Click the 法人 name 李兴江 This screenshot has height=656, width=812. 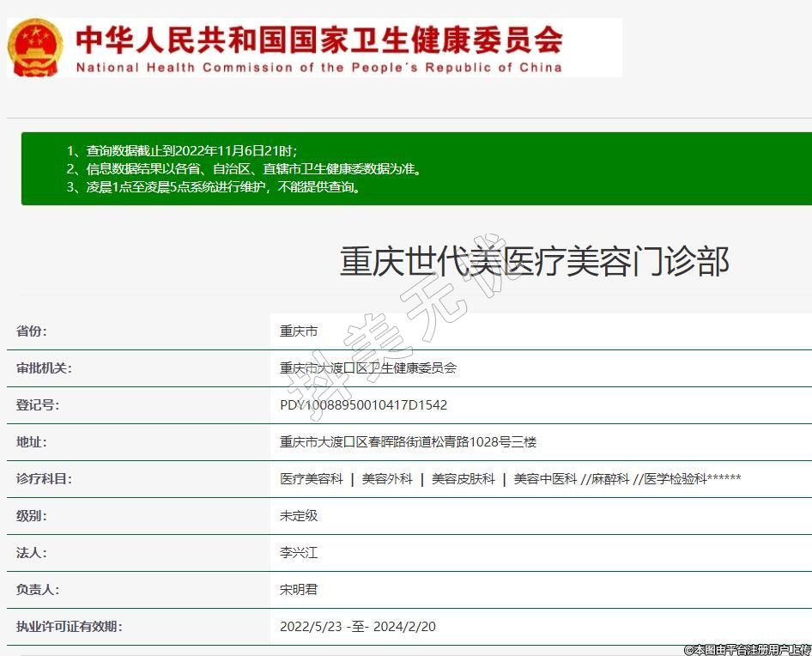pyautogui.click(x=299, y=553)
